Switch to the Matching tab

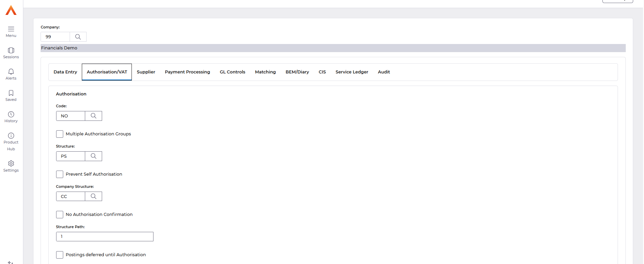pyautogui.click(x=265, y=72)
